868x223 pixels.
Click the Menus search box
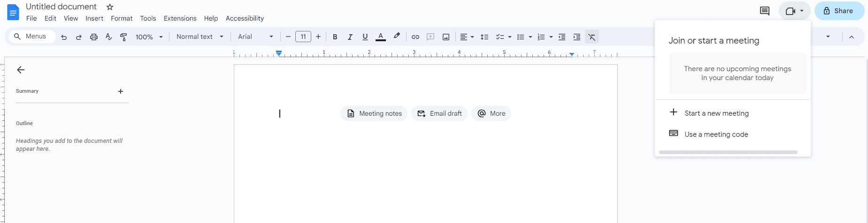32,37
